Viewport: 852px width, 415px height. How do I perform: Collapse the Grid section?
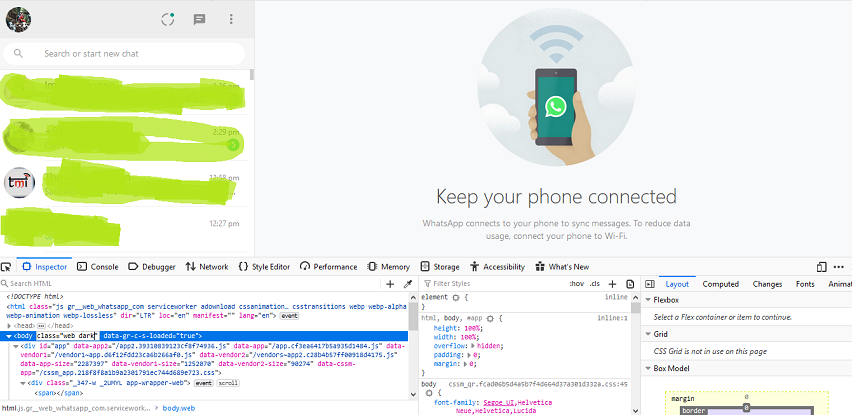(x=648, y=334)
